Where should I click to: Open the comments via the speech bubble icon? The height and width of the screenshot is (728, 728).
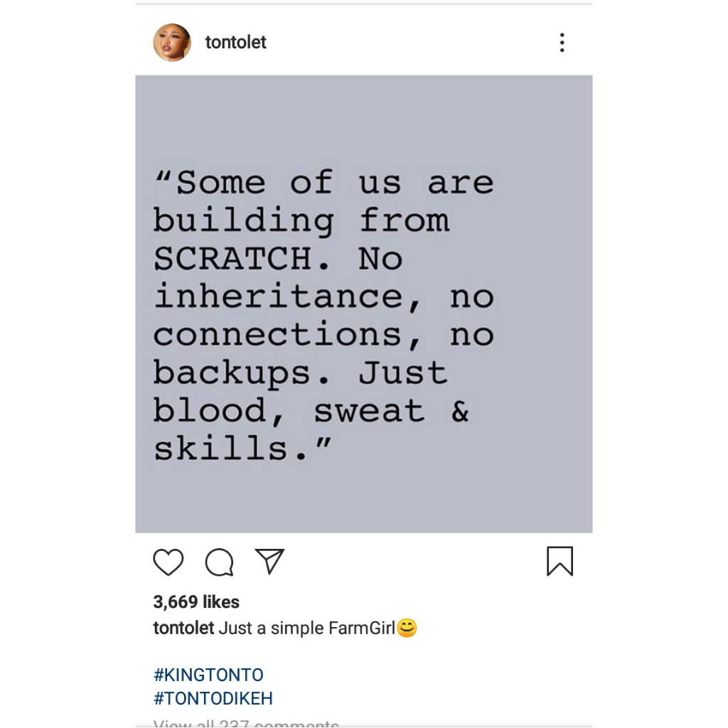(x=218, y=562)
